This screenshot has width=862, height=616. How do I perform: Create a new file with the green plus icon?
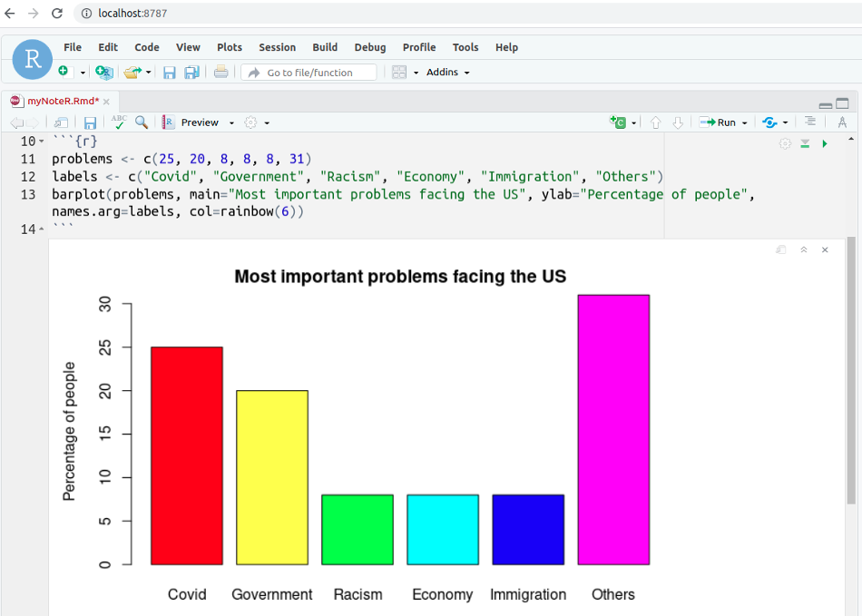point(63,72)
